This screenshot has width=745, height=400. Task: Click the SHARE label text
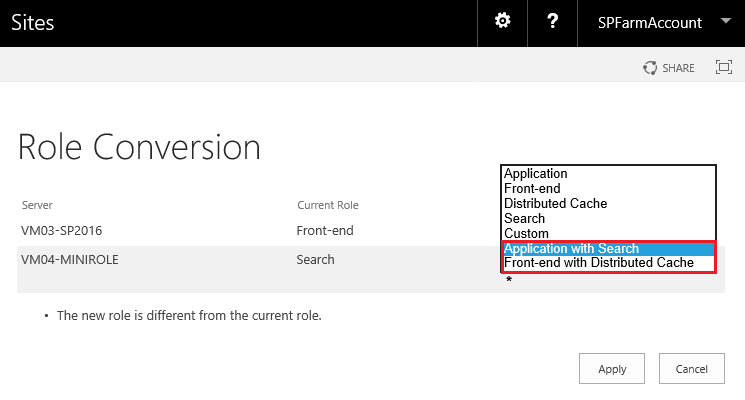click(x=678, y=68)
